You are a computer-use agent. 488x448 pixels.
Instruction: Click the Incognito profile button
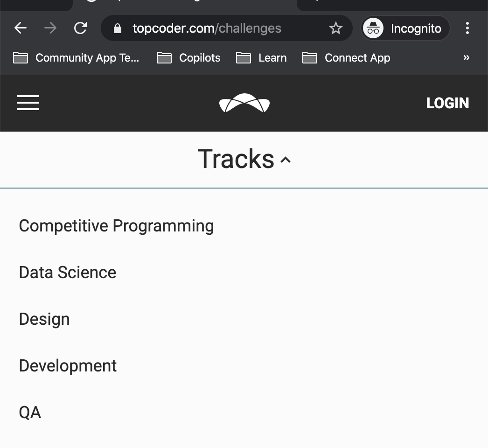pos(405,28)
